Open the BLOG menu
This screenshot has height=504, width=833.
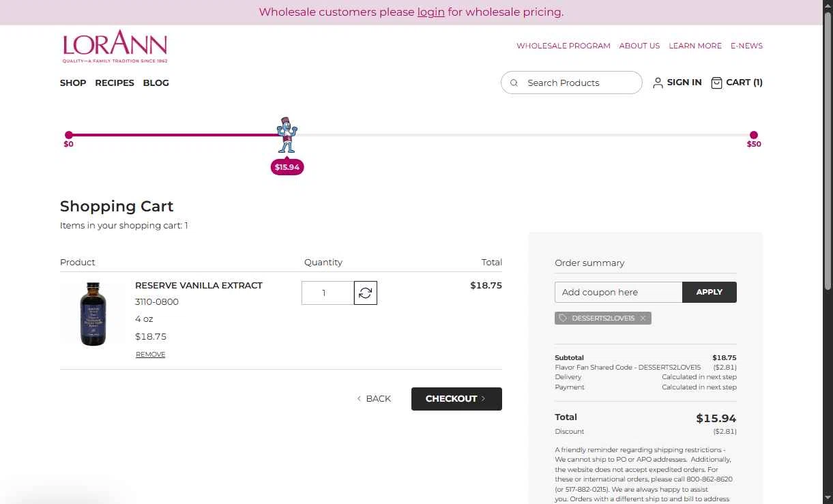pyautogui.click(x=156, y=83)
